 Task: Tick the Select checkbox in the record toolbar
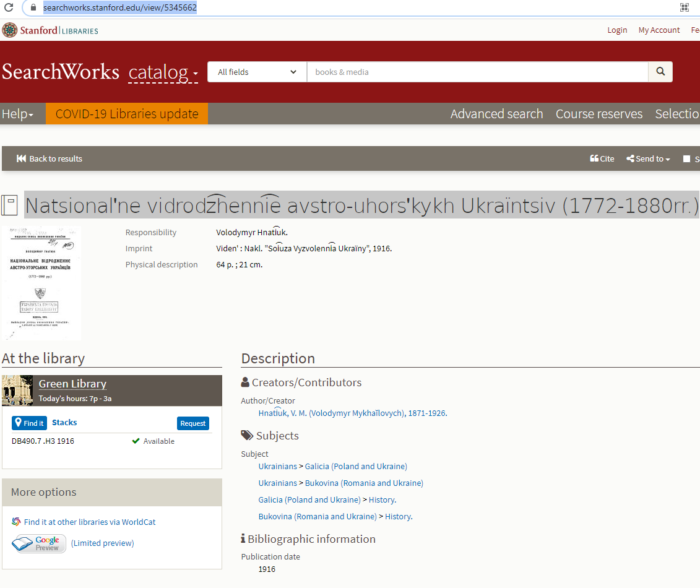[x=686, y=159]
